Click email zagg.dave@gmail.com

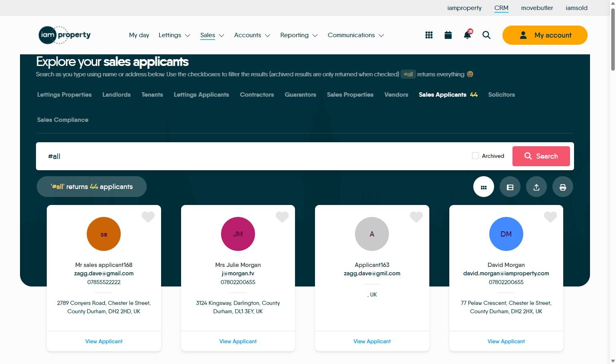tap(104, 274)
